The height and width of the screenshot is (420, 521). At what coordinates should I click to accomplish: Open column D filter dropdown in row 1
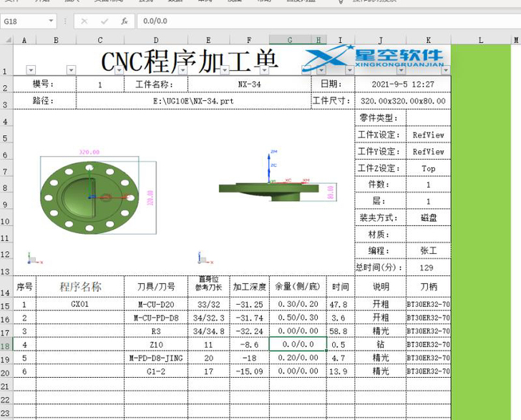(182, 70)
